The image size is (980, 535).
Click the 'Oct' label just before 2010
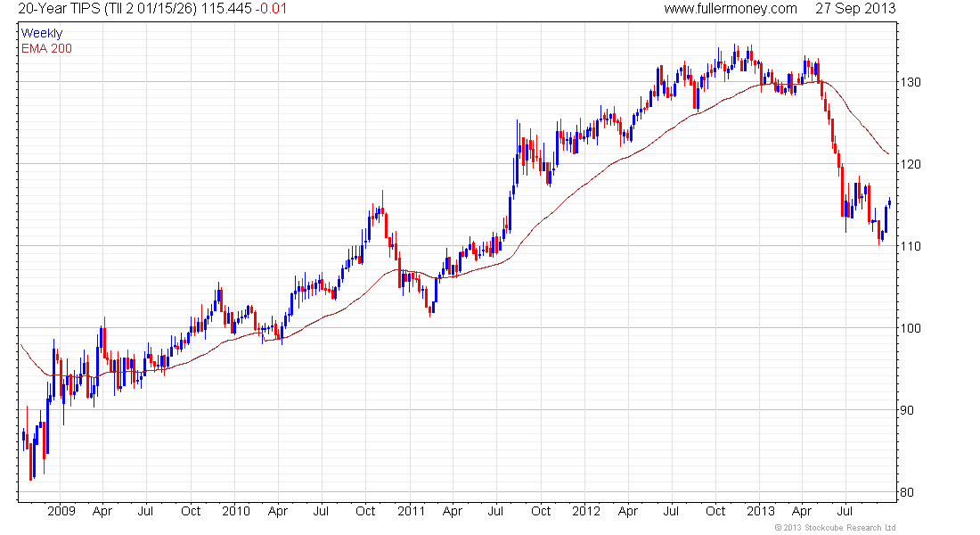point(191,511)
